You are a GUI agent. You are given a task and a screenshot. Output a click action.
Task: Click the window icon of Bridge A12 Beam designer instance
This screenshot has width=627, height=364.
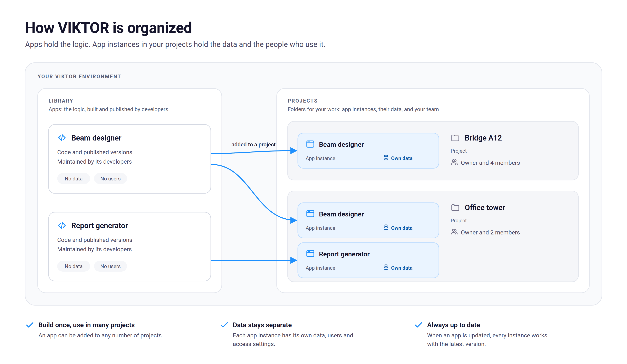(310, 144)
